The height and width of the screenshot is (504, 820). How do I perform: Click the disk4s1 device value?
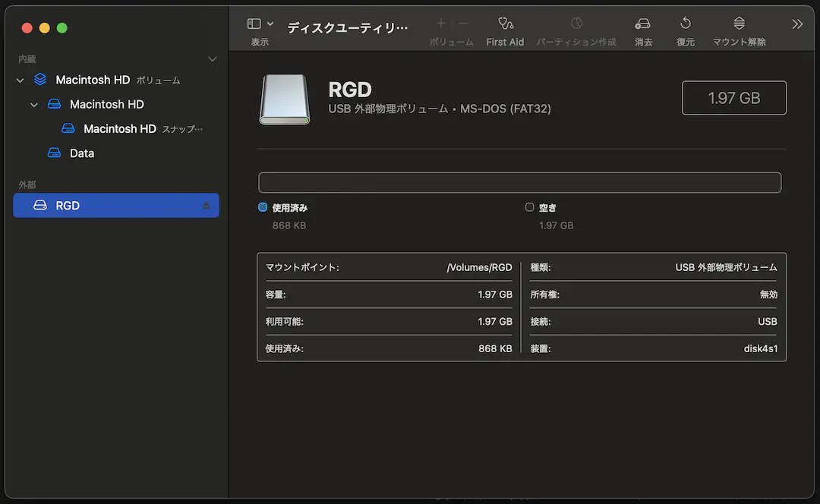pyautogui.click(x=760, y=348)
